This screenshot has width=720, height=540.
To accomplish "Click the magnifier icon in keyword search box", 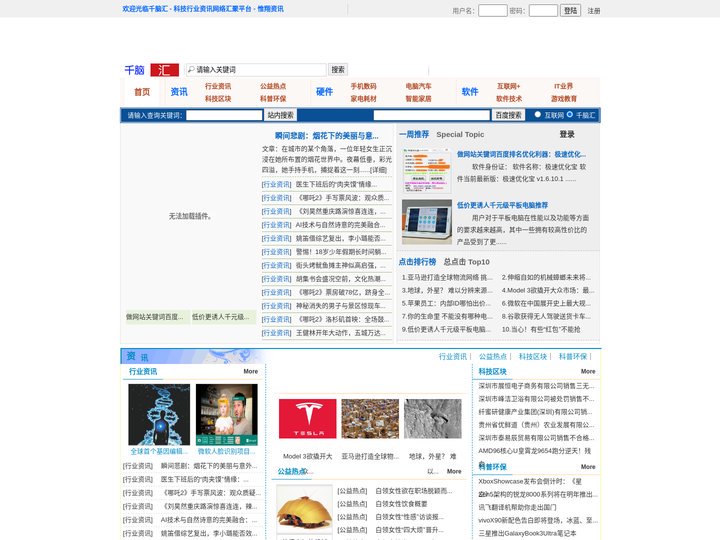I will [x=191, y=69].
